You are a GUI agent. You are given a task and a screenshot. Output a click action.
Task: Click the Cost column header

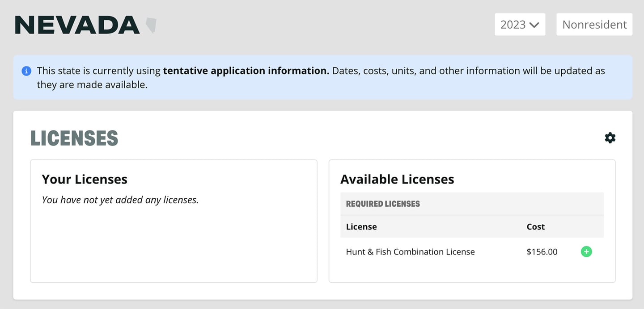click(536, 227)
